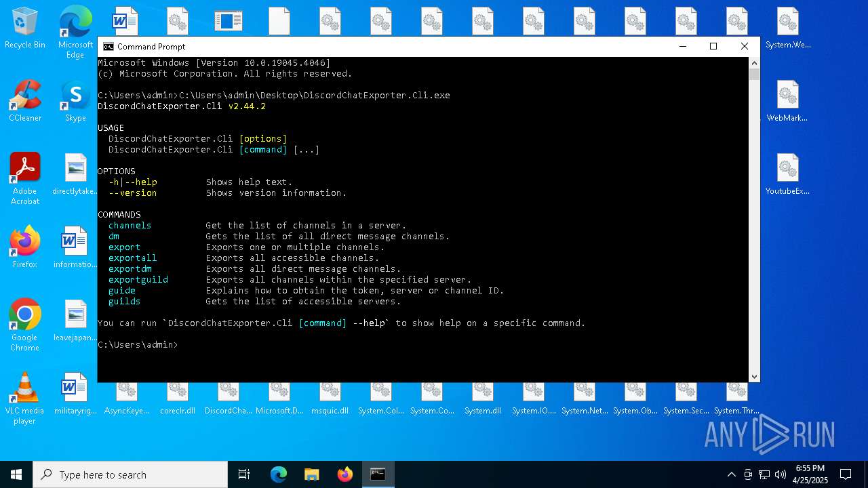Select the System.Sec... file icon
This screenshot has height=488, width=868.
686,399
